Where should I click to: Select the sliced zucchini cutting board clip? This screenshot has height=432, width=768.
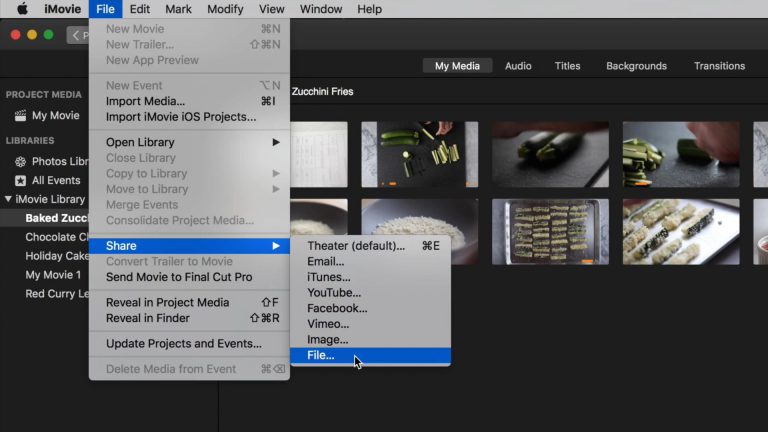420,154
